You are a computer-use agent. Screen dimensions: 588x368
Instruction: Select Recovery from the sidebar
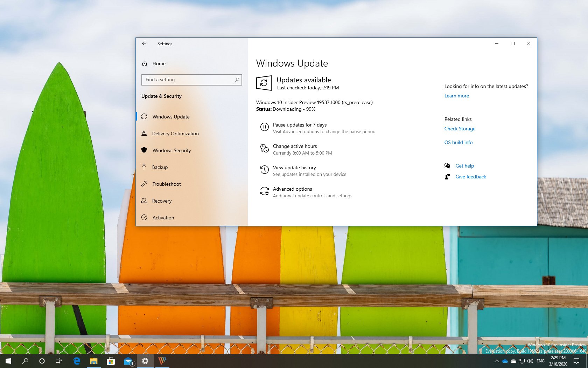(x=162, y=201)
